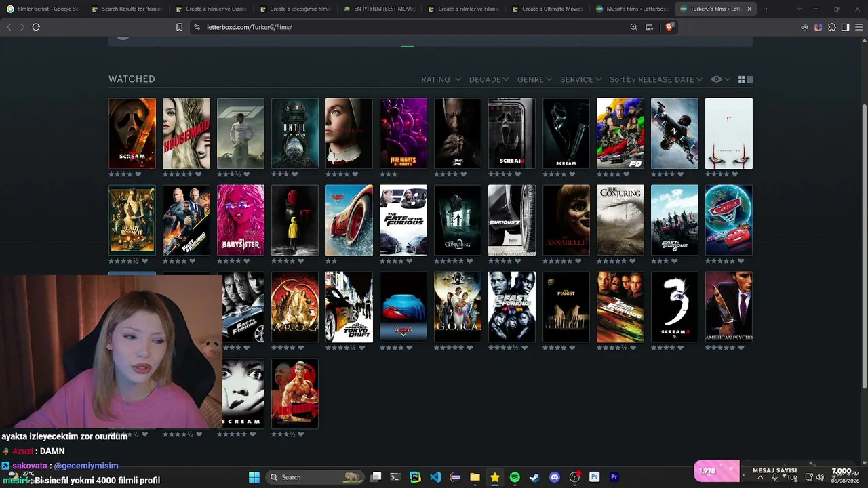The image size is (868, 488).
Task: Open Windows Start menu
Action: point(254,477)
